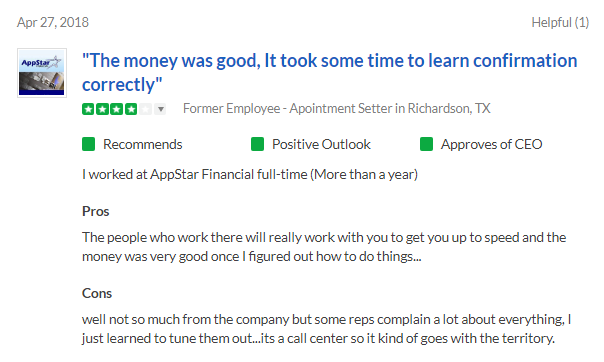Open the "The money was good" review title
This screenshot has width=604, height=362.
329,72
